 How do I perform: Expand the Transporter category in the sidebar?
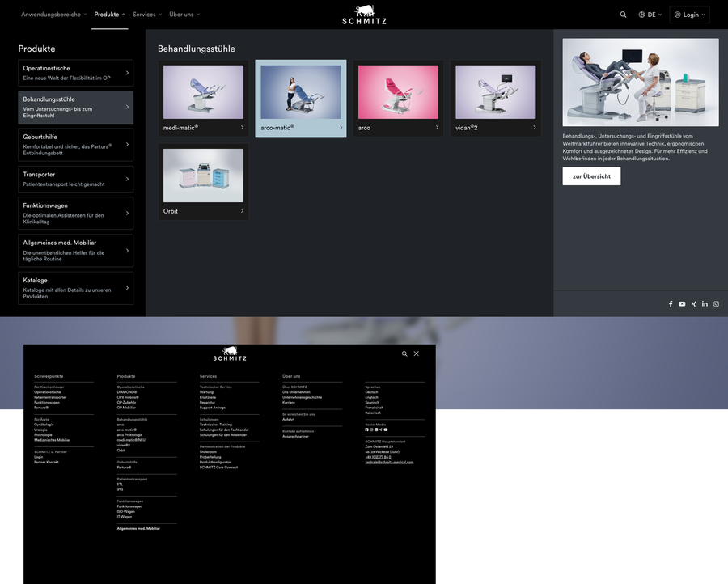(x=76, y=179)
